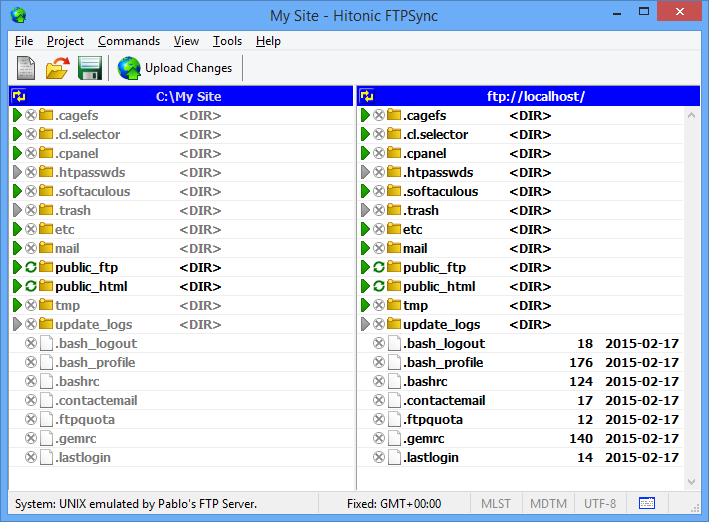Screen dimensions: 709x522
Task: Click the C:\My Site pane header
Action: [181, 96]
